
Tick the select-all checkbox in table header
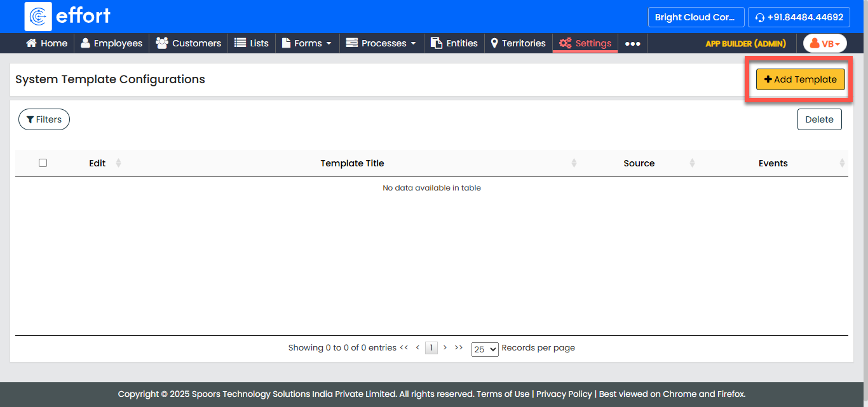click(x=43, y=163)
